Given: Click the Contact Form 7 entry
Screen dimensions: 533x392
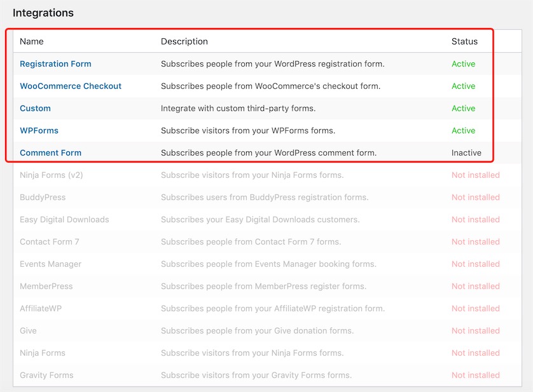Looking at the screenshot, I should pyautogui.click(x=49, y=242).
